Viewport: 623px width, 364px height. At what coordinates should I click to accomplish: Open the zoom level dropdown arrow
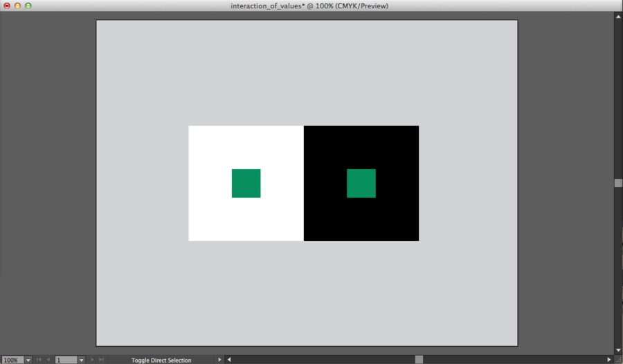[28, 360]
